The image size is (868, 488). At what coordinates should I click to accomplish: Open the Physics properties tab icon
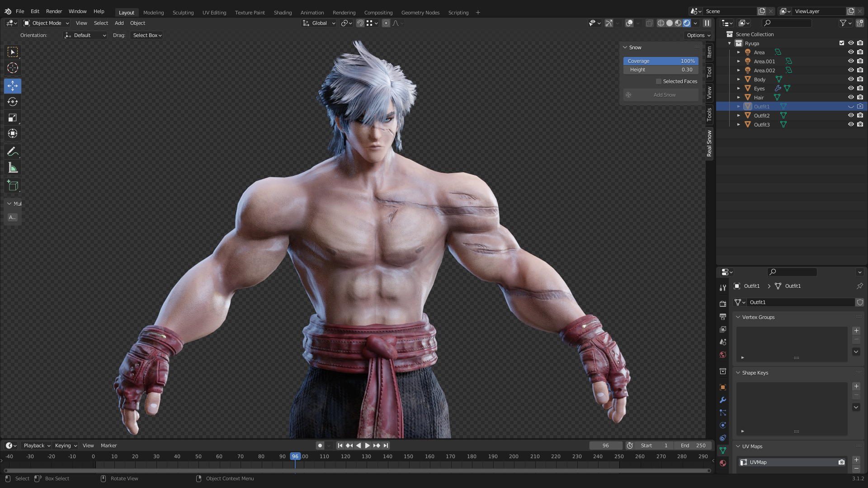pos(723,425)
